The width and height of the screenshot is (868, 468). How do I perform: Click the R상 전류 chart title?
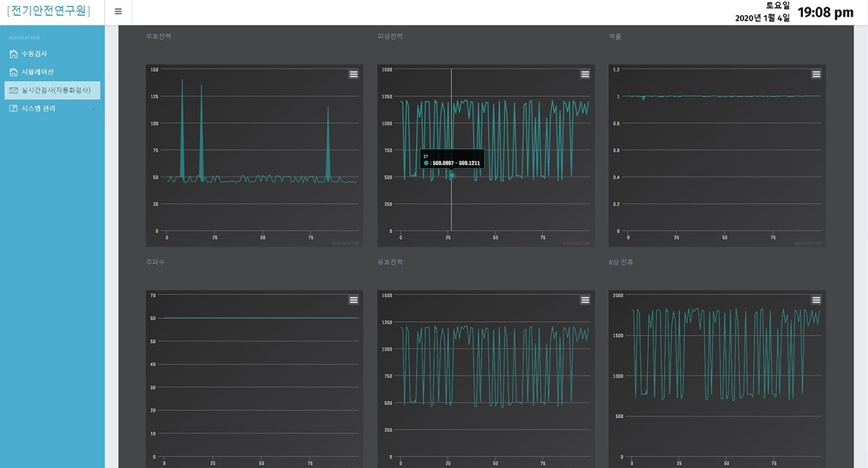(x=621, y=262)
